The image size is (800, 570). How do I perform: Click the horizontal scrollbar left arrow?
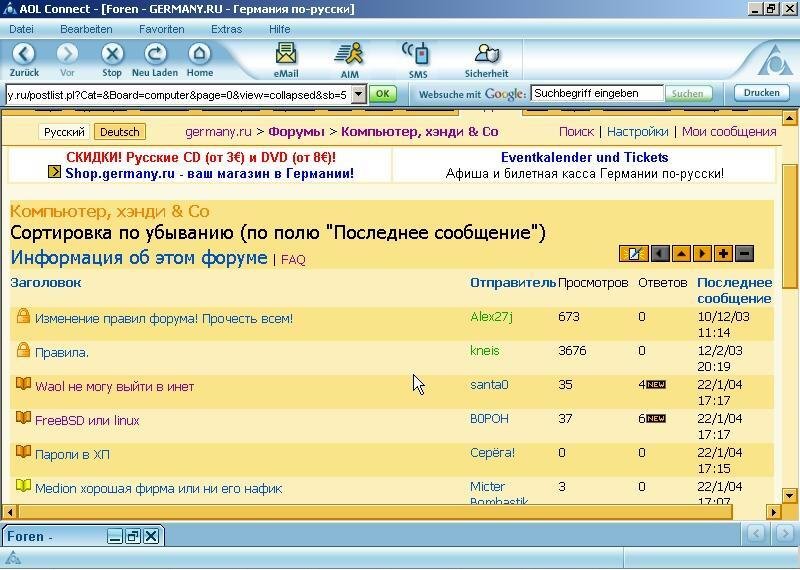(x=9, y=511)
